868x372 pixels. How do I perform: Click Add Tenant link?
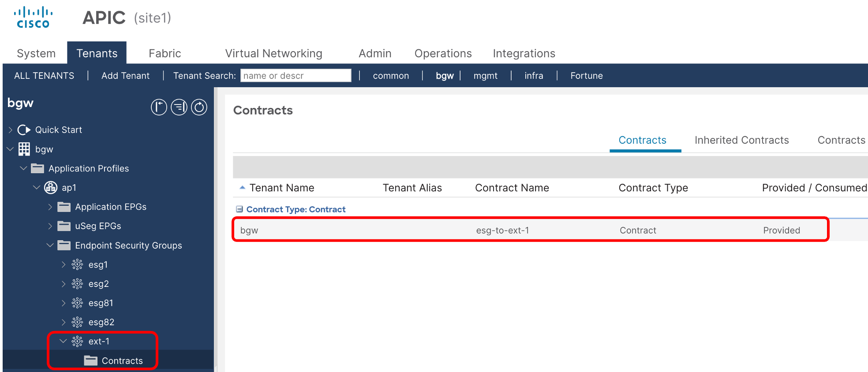[126, 76]
